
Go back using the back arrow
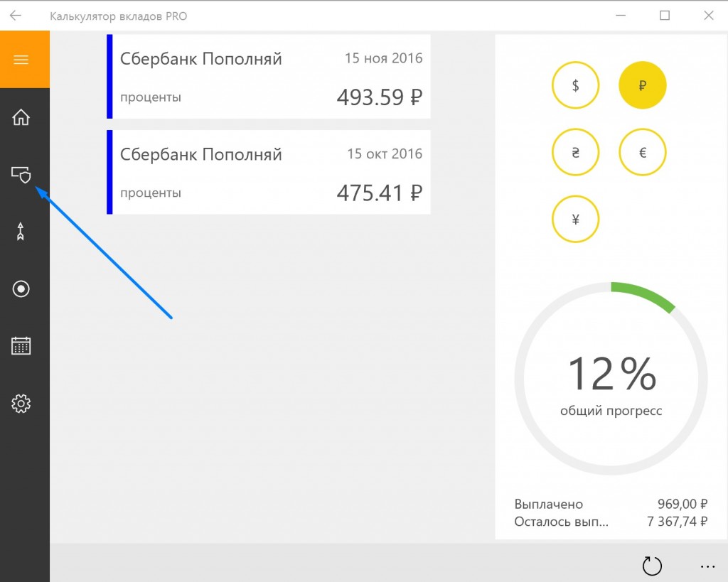pyautogui.click(x=16, y=16)
